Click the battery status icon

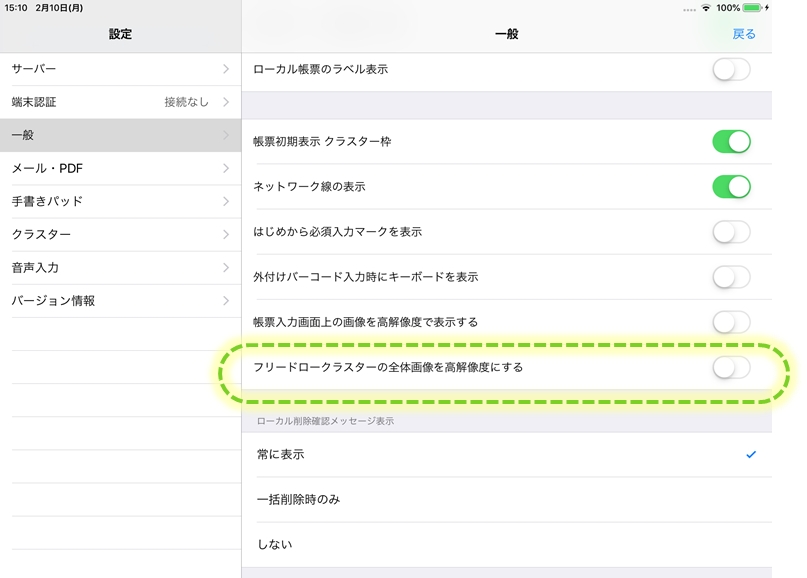coord(752,8)
